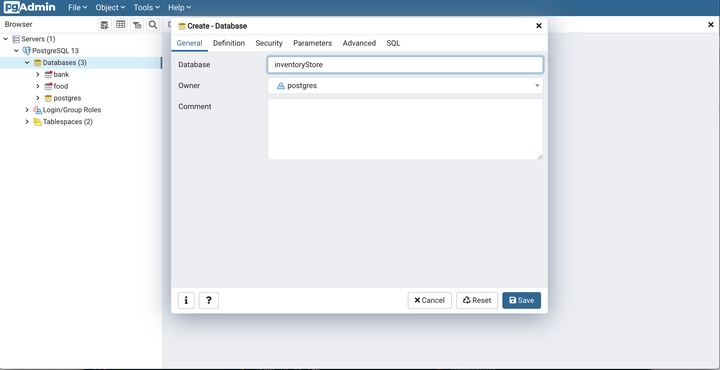Click the info button in the dialog footer
Viewport: 720px width, 370px height.
pos(186,300)
